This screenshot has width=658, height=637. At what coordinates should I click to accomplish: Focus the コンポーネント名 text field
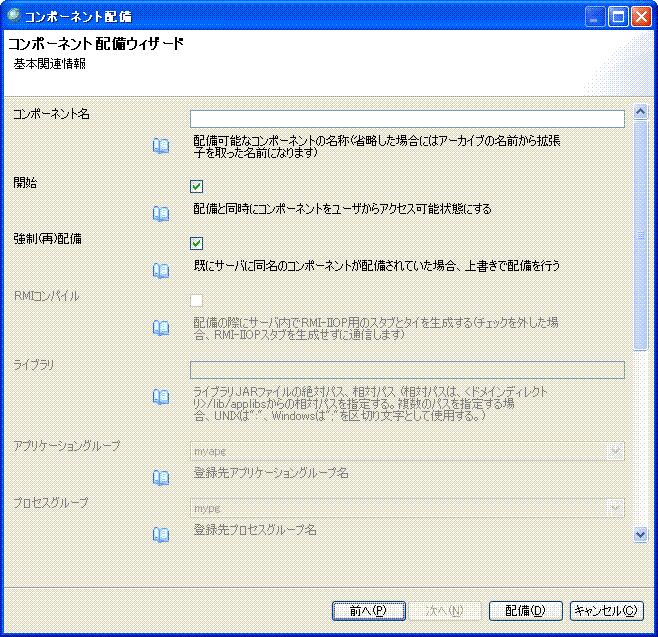point(407,119)
